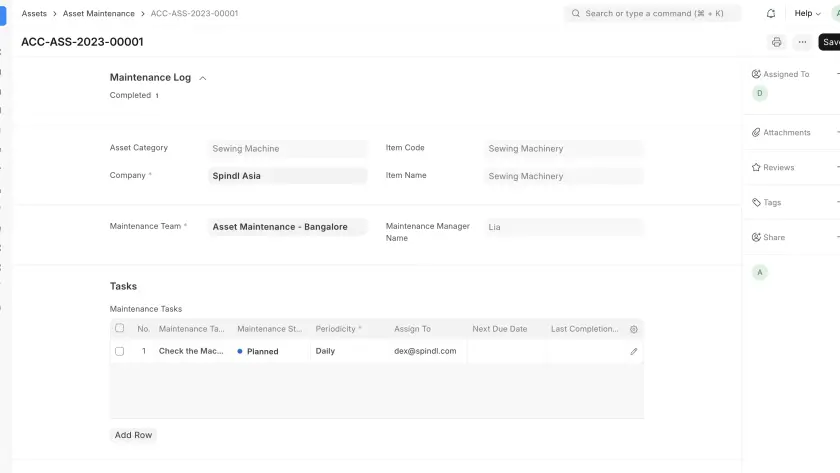The width and height of the screenshot is (840, 473).
Task: Click the notifications bell icon
Action: (771, 14)
